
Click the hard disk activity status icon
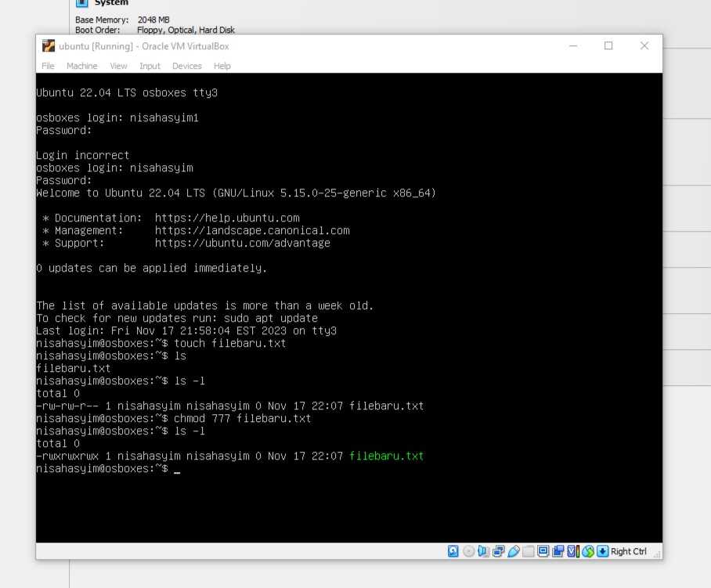(x=453, y=551)
